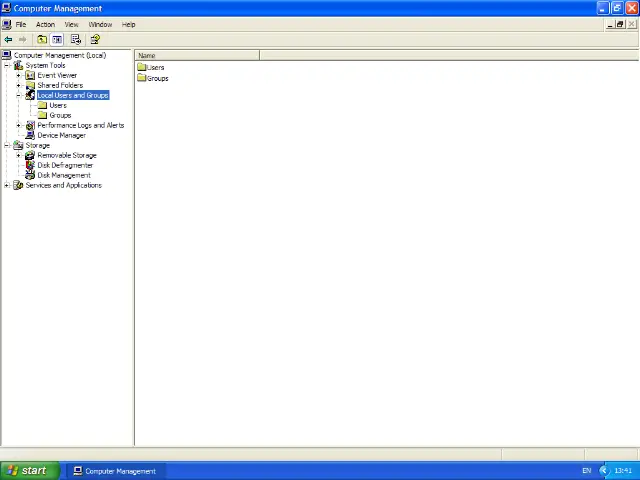Select 'Performance Logs and Alerts' label
Screen dimensions: 640x480
81,125
